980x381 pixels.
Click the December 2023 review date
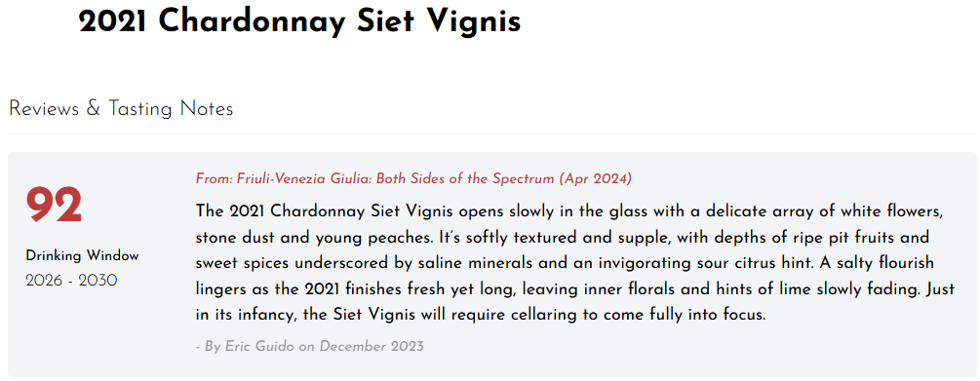tap(371, 346)
